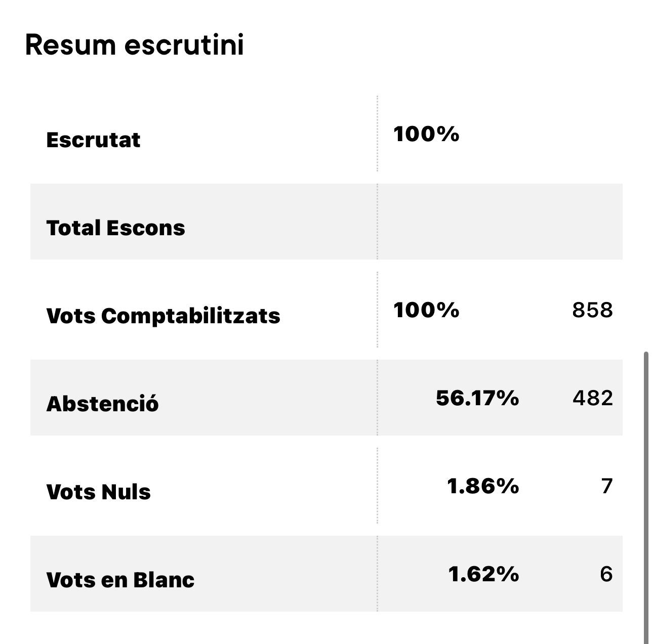Click the 1.86% null votes percentage
The width and height of the screenshot is (653, 644).
(483, 486)
